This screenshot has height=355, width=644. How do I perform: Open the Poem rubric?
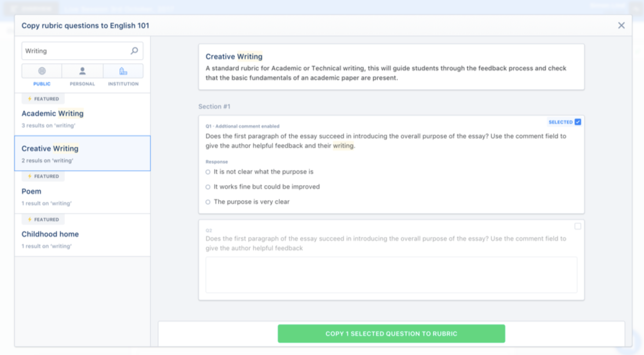[x=31, y=191]
